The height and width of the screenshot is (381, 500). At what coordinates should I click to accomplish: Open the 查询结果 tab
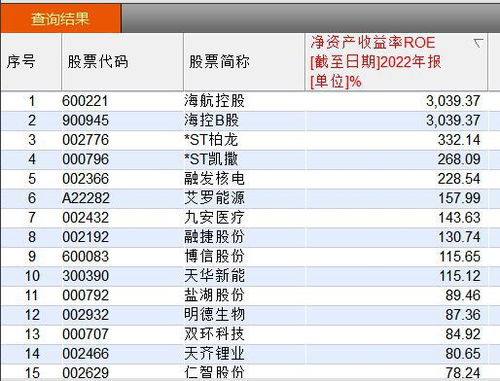click(x=60, y=18)
